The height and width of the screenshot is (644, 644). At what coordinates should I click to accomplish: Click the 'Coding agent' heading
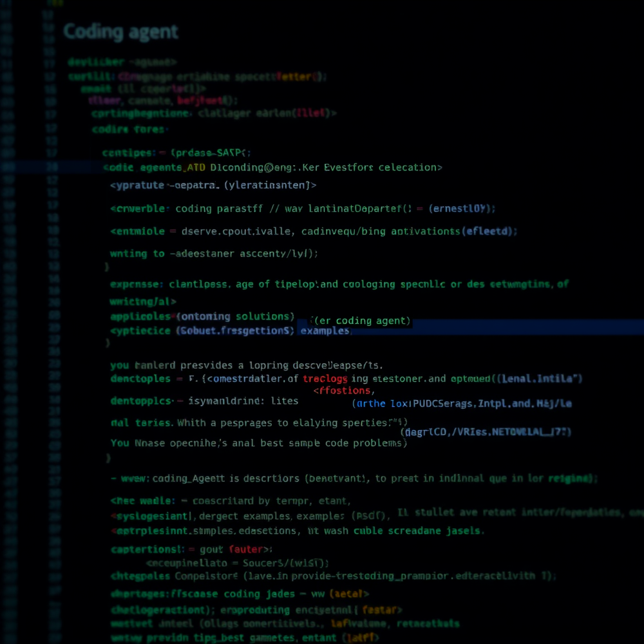click(120, 31)
